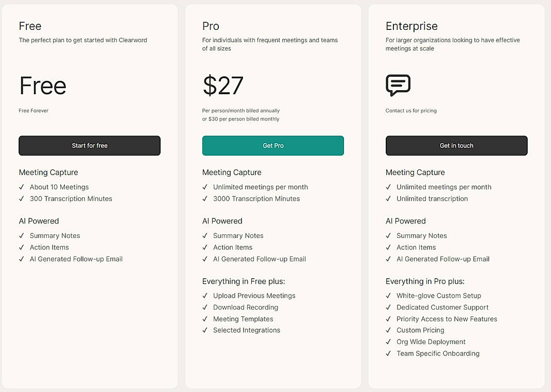Click the Meeting Templates feature entry
The image size is (551, 392).
click(x=243, y=319)
